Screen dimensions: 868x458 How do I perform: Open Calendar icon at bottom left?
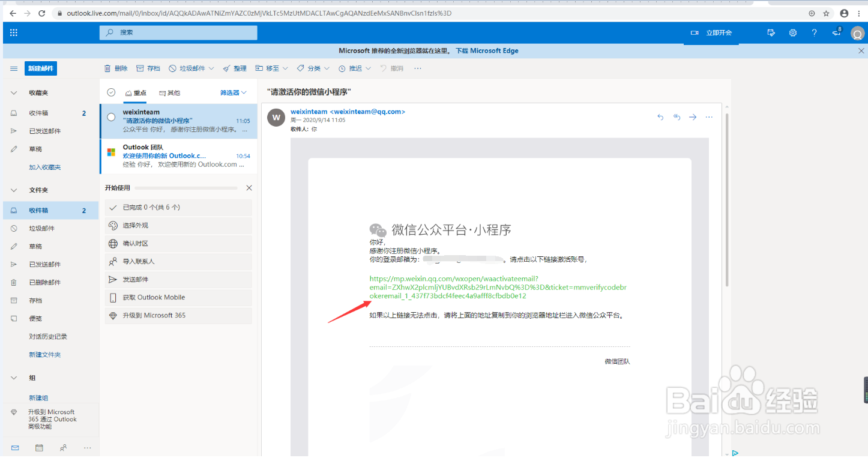39,448
